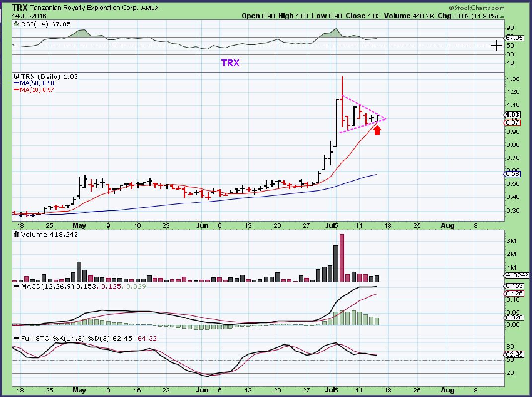The height and width of the screenshot is (397, 532).
Task: Click the 1.03 last-price tag on right axis
Action: (x=512, y=115)
